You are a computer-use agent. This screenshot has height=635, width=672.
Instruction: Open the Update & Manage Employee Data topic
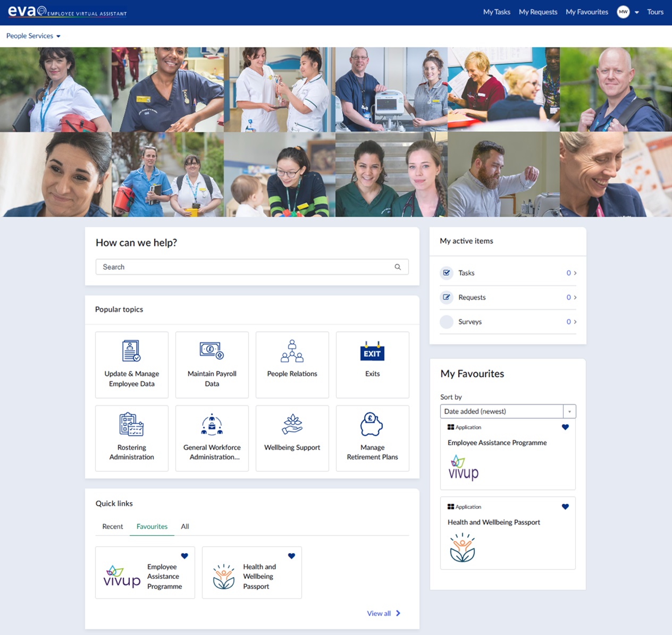coord(132,365)
